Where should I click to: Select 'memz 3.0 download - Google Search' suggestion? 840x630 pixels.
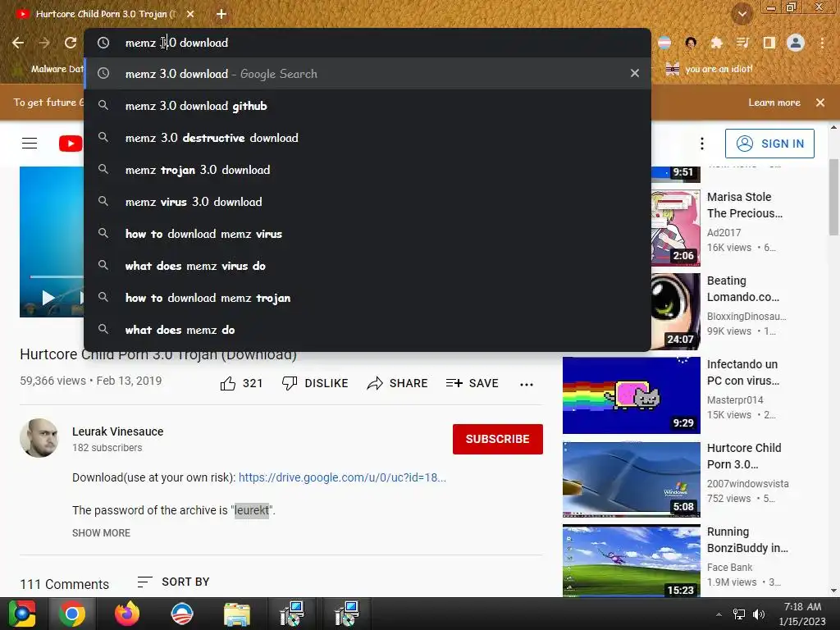[367, 73]
